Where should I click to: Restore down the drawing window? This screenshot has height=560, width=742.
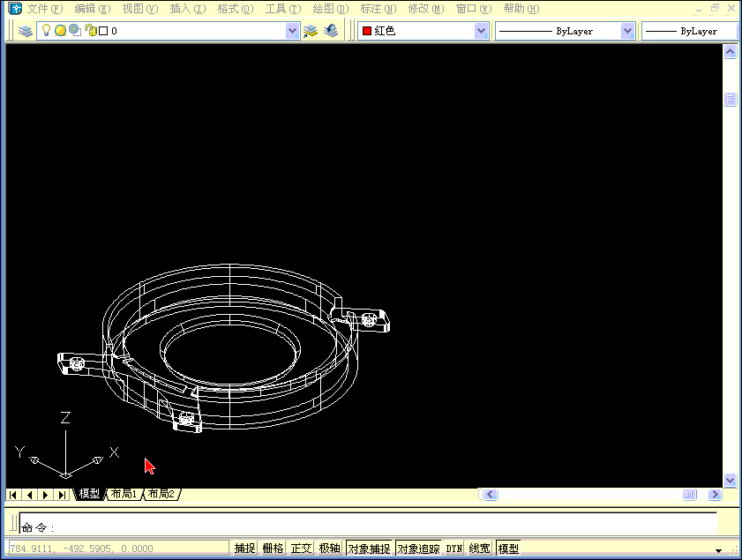click(715, 8)
